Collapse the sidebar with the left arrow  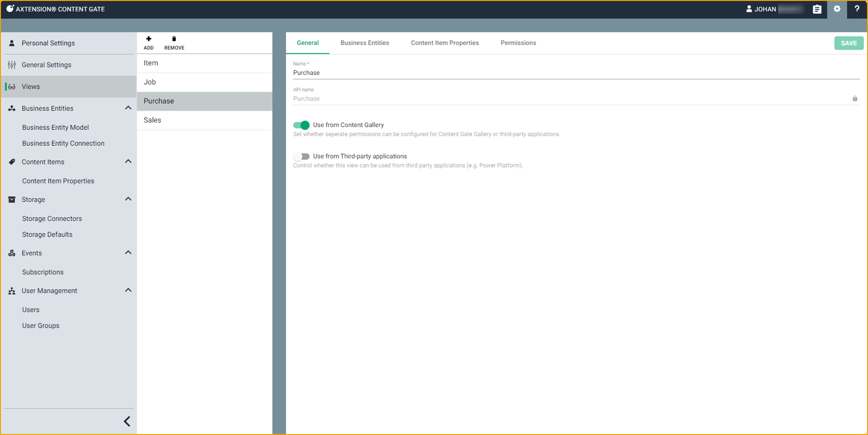(x=127, y=422)
